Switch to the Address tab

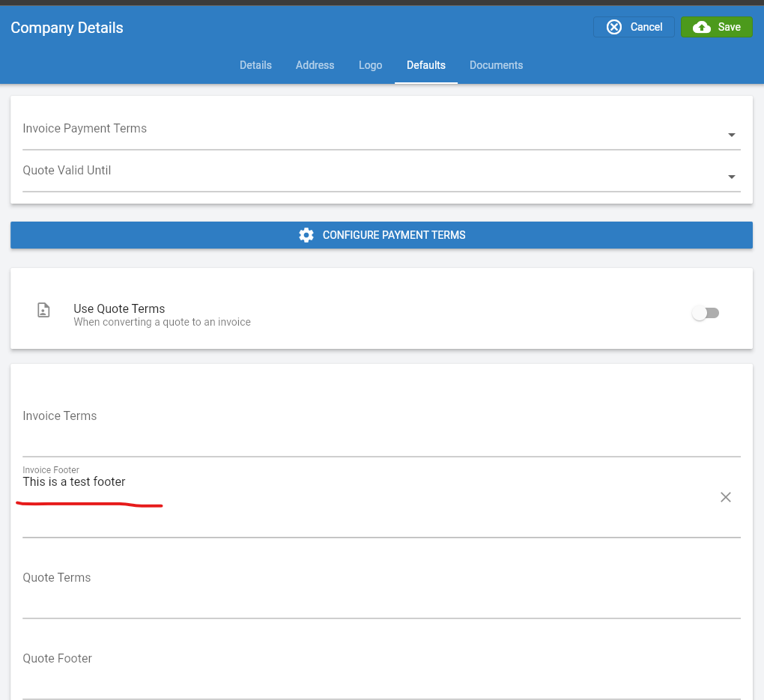315,65
